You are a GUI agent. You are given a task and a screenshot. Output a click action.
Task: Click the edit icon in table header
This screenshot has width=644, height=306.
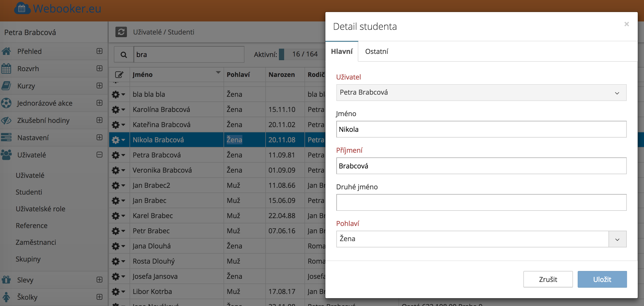point(119,75)
